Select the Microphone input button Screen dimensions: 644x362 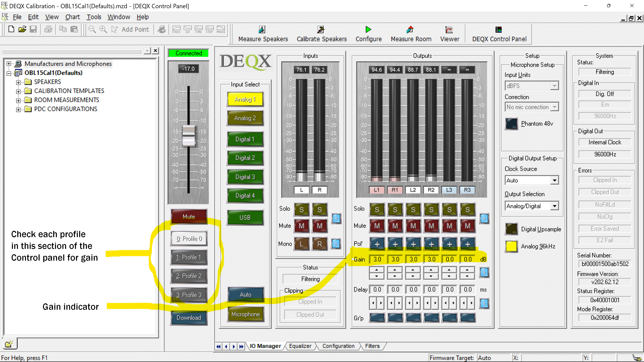pos(246,314)
